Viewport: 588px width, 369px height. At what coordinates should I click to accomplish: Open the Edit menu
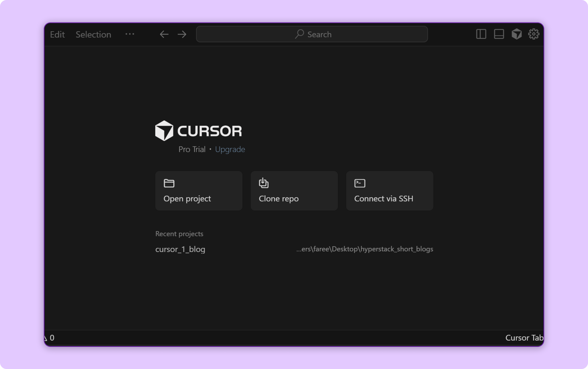tap(57, 34)
